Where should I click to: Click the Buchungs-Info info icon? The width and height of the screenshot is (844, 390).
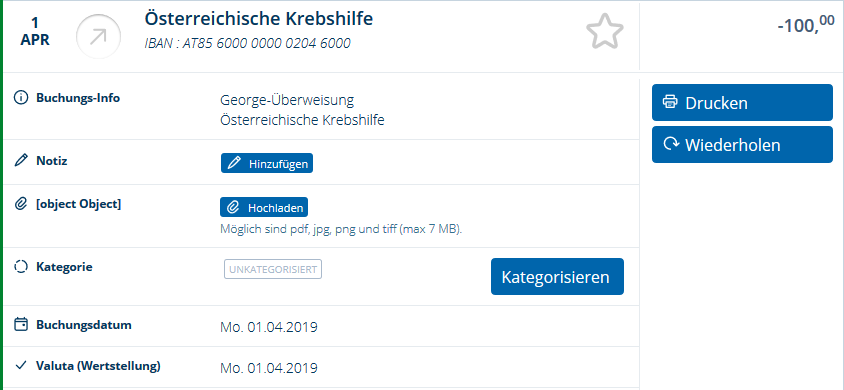coord(21,98)
